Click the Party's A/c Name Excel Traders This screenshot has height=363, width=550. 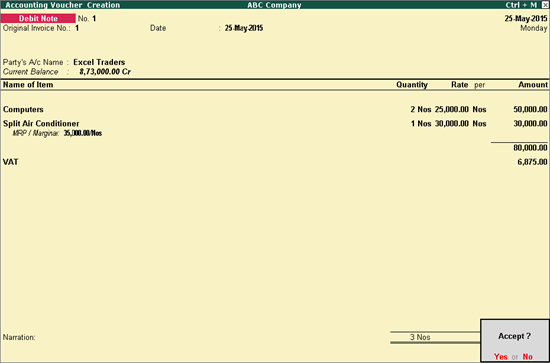pos(99,62)
